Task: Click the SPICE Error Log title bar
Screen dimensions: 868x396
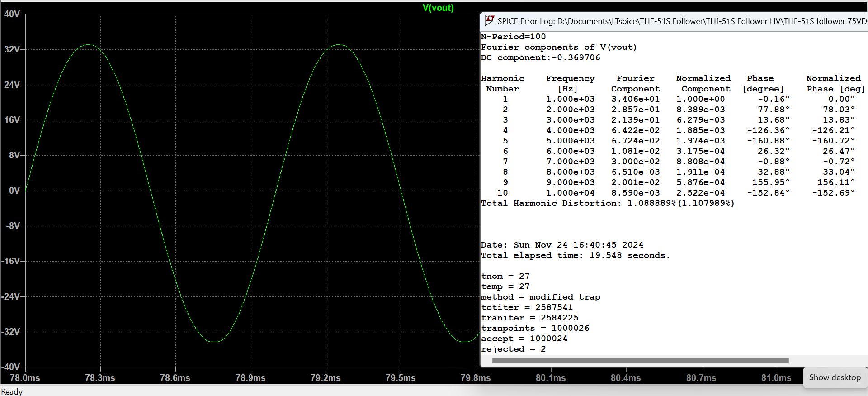Action: (x=674, y=21)
